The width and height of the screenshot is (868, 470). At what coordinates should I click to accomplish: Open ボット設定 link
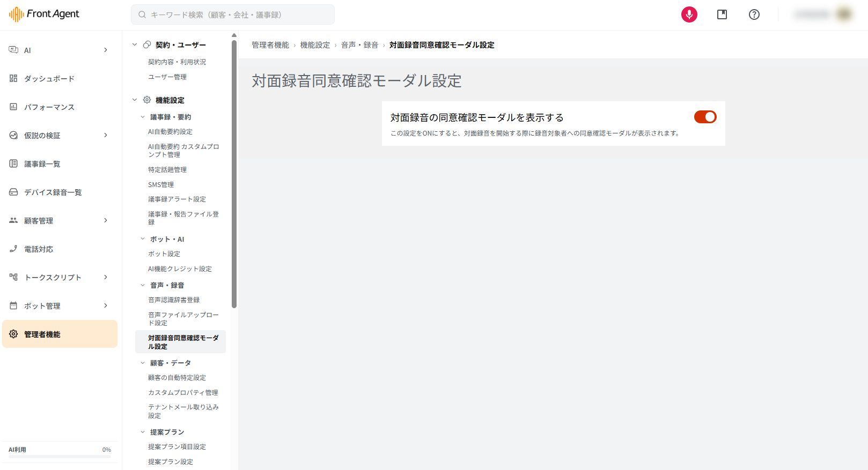164,254
